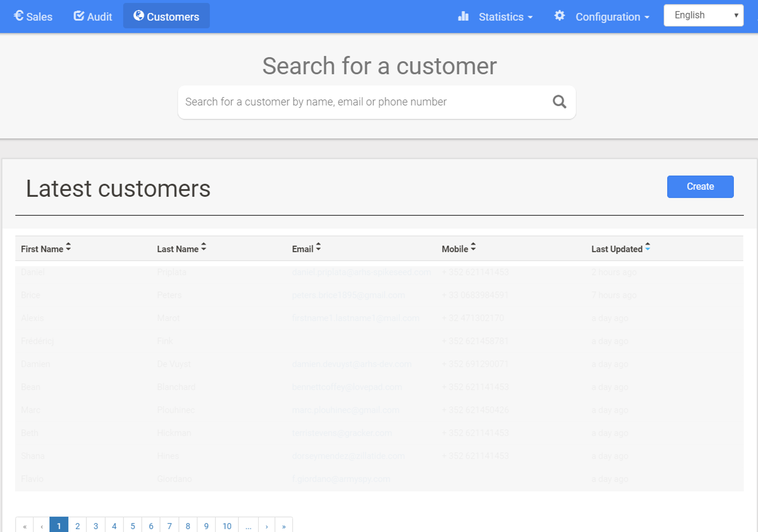Switch to the Audit section

pyautogui.click(x=99, y=17)
